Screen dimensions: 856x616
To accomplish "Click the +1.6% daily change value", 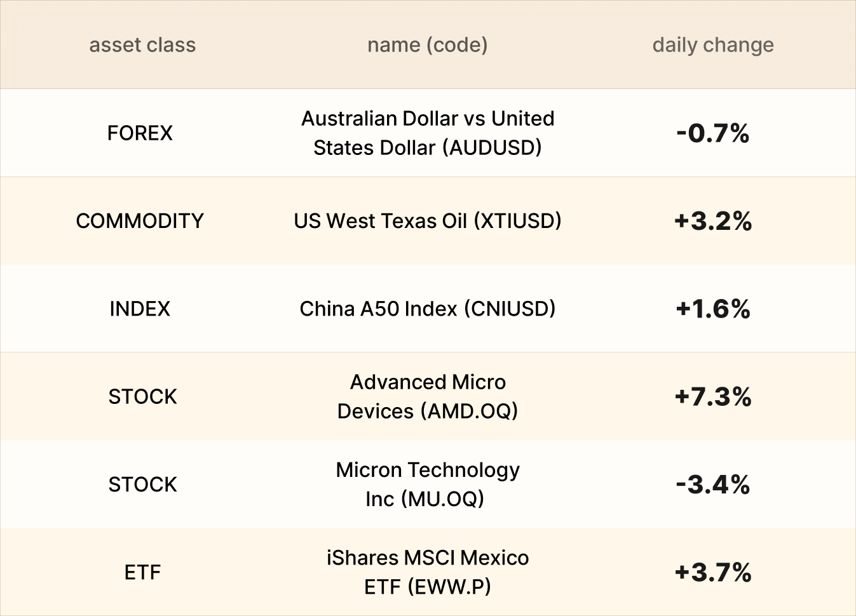I will click(x=713, y=309).
